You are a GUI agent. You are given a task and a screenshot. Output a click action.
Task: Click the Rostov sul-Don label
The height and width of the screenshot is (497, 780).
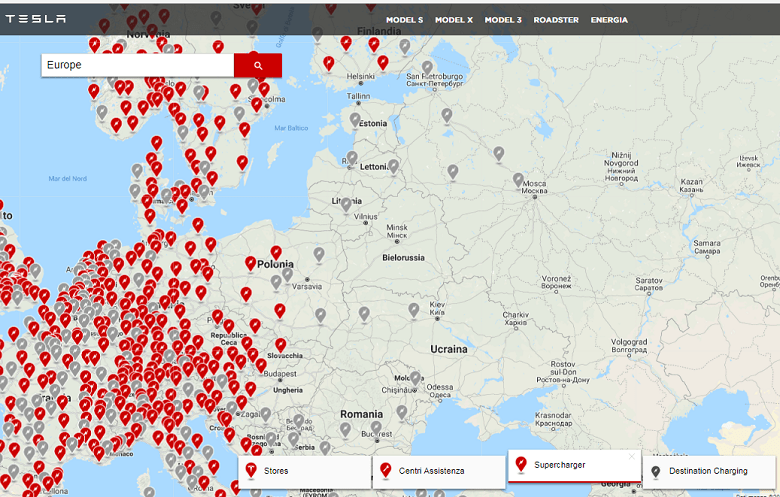(x=563, y=372)
